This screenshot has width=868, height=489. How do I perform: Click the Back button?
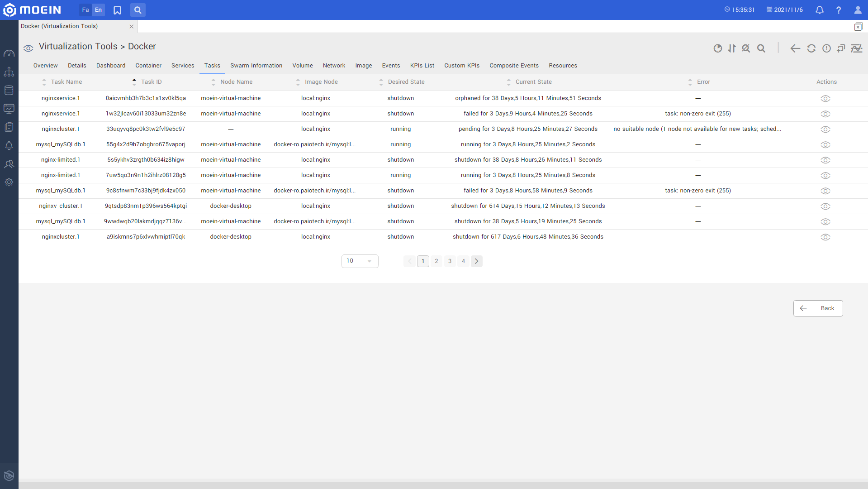click(818, 308)
